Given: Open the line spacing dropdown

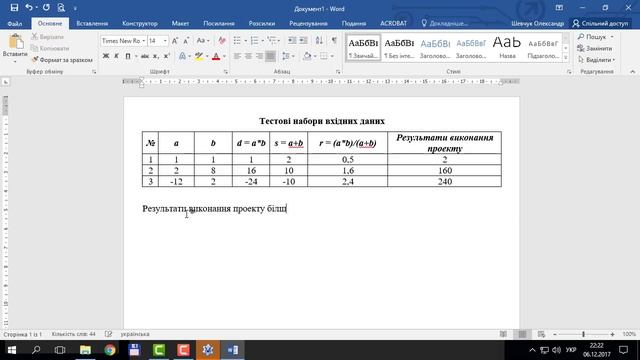Looking at the screenshot, I should pyautogui.click(x=288, y=56).
